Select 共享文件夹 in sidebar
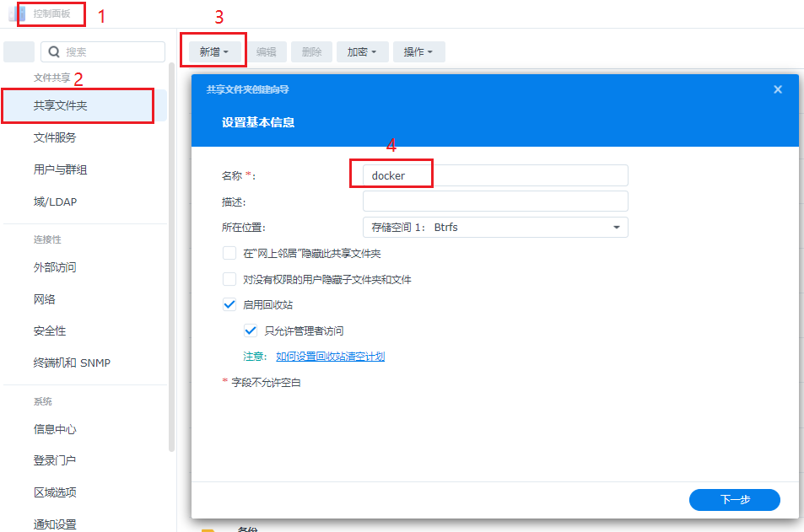 pyautogui.click(x=84, y=105)
